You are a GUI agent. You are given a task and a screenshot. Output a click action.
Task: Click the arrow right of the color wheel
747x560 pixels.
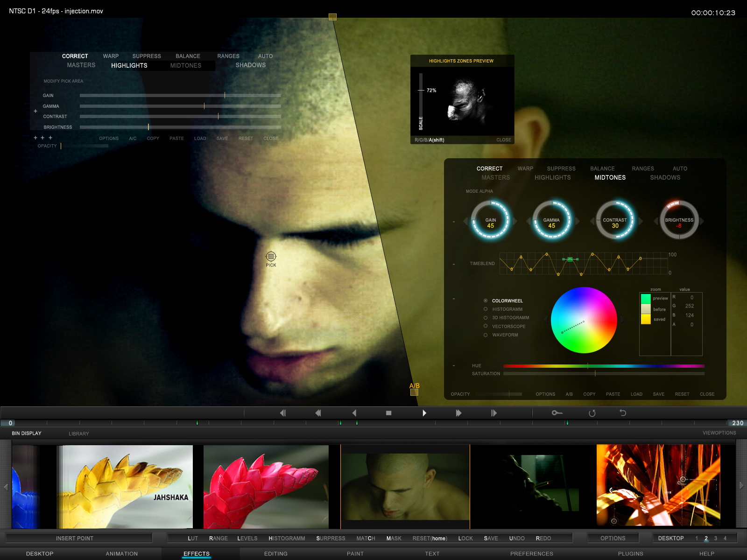coord(622,320)
